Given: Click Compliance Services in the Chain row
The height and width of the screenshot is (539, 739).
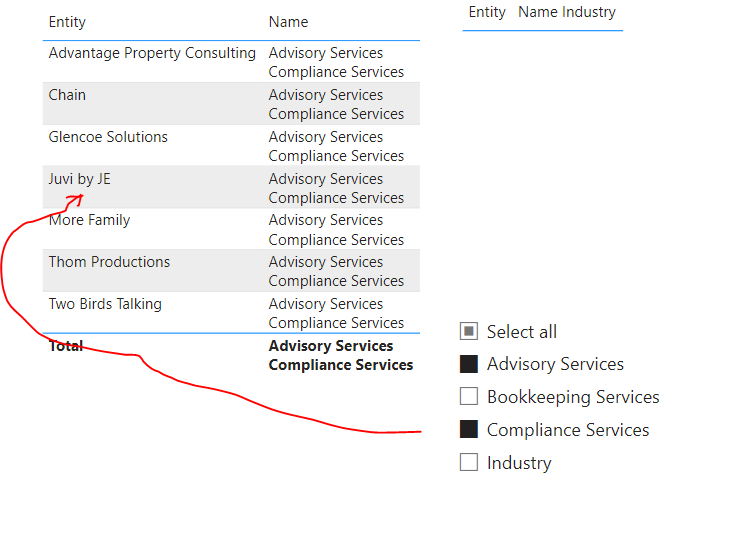Looking at the screenshot, I should point(336,114).
